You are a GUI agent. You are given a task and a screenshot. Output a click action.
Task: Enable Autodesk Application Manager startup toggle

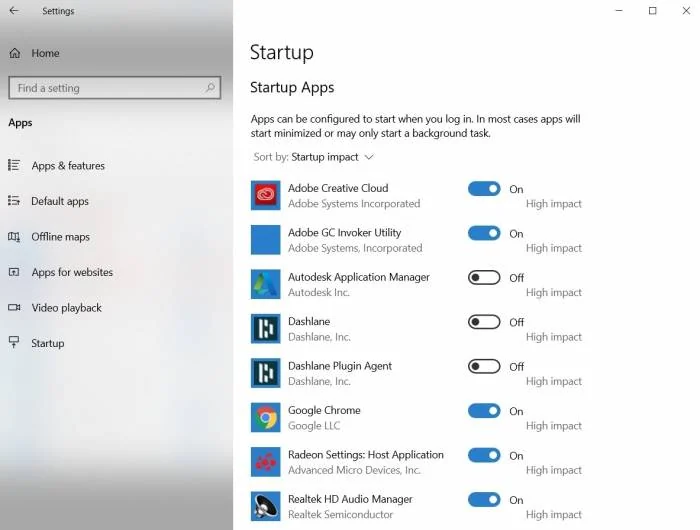coord(484,278)
